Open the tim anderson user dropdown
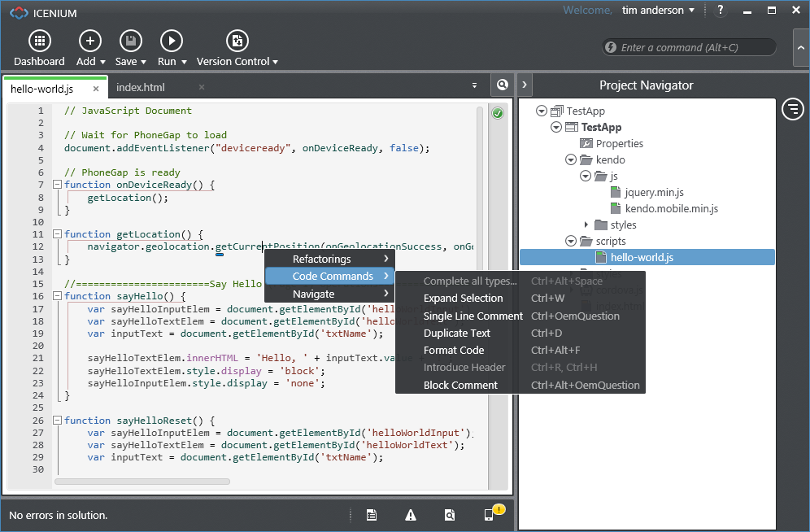 pos(692,11)
